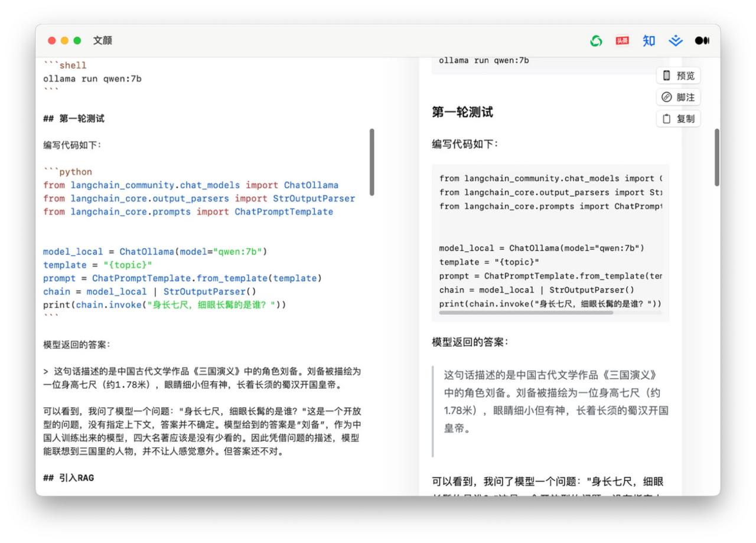Click "编写代码如下:" in the preview pane
756x543 pixels.
coord(465,144)
